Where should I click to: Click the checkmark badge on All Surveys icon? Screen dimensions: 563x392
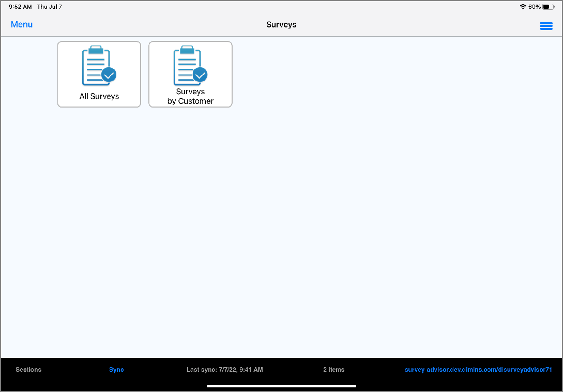pos(109,76)
